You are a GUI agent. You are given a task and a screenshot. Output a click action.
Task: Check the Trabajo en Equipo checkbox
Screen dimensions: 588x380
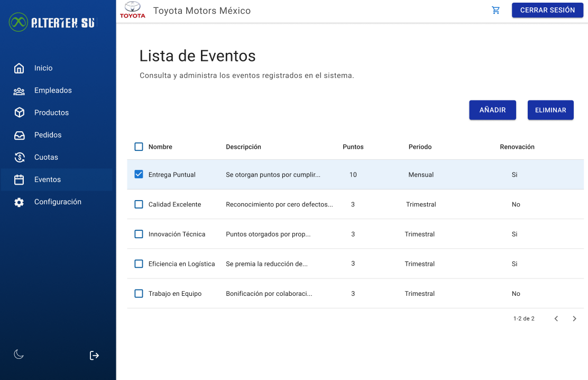tap(139, 293)
